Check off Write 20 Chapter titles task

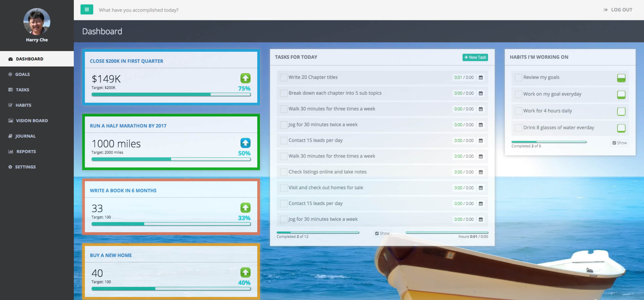click(x=283, y=77)
